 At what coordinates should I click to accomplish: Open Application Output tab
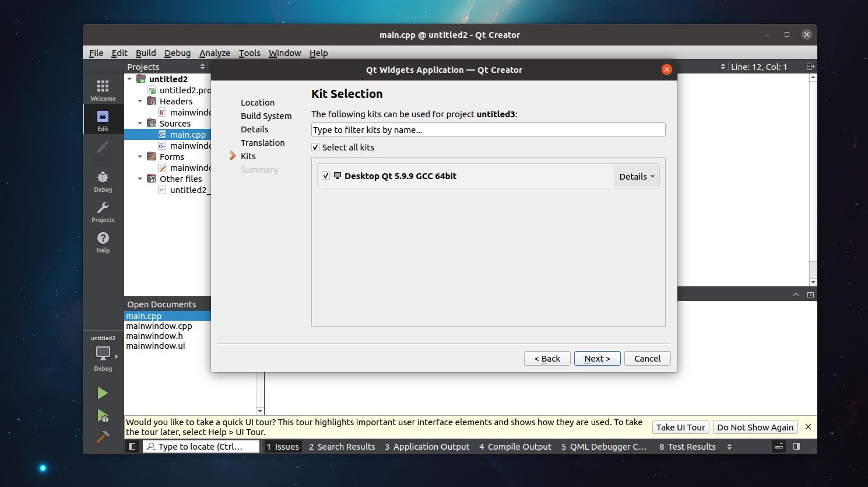pos(427,446)
